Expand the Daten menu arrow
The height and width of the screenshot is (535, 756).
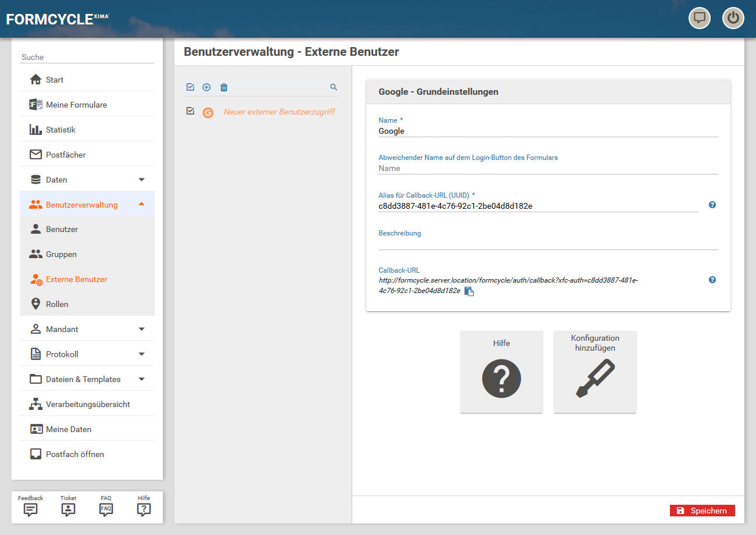(x=141, y=180)
